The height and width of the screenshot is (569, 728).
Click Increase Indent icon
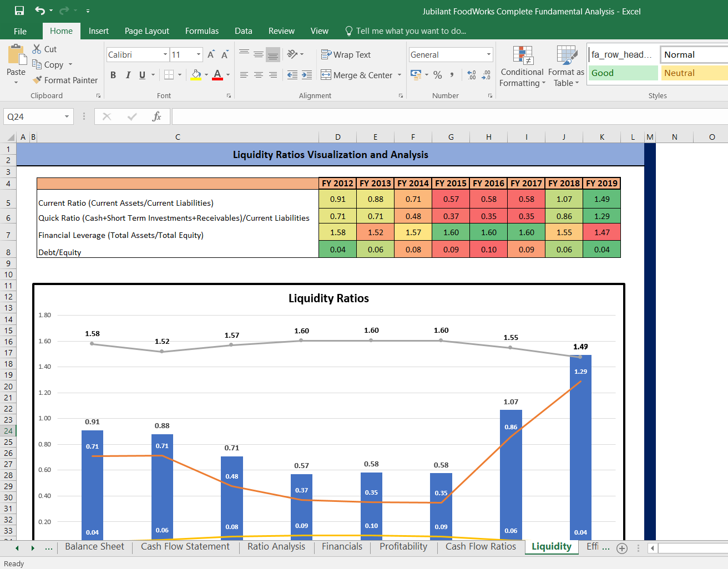[x=307, y=75]
